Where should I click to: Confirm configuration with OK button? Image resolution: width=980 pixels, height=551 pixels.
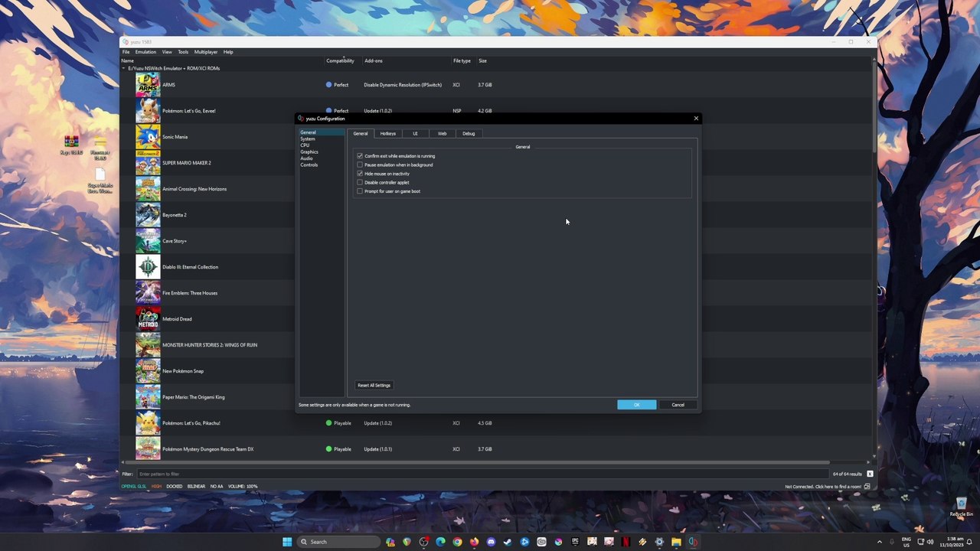(x=636, y=405)
